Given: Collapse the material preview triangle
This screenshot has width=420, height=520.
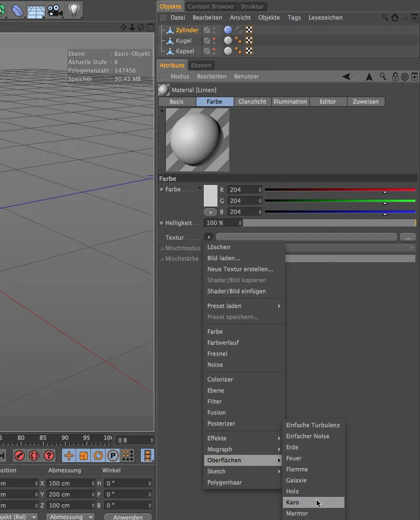Looking at the screenshot, I should pyautogui.click(x=162, y=111).
